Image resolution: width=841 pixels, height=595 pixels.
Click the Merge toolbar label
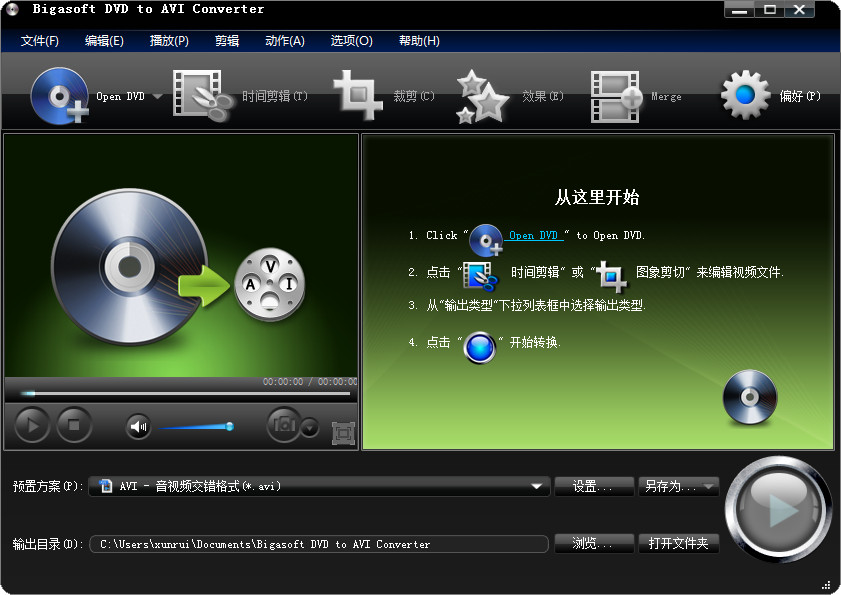click(x=666, y=97)
